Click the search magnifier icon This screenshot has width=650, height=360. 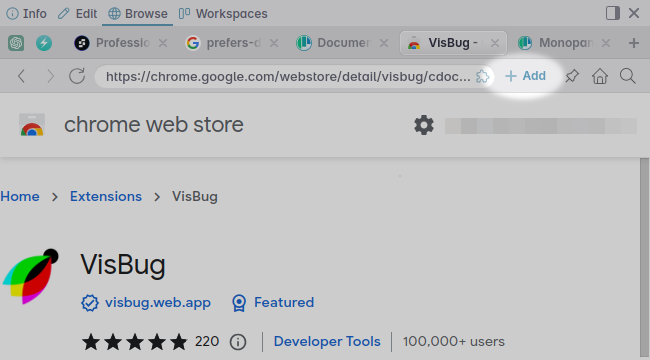click(628, 76)
